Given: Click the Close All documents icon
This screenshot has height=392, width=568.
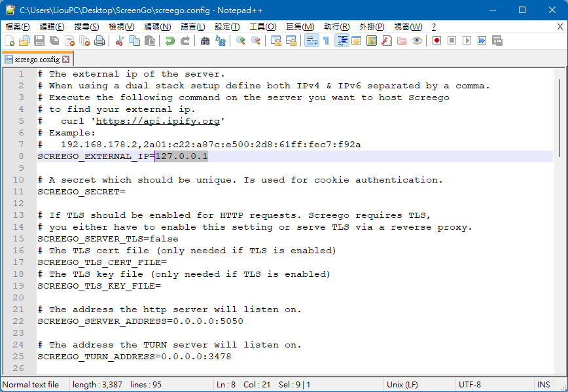Looking at the screenshot, I should 84,41.
